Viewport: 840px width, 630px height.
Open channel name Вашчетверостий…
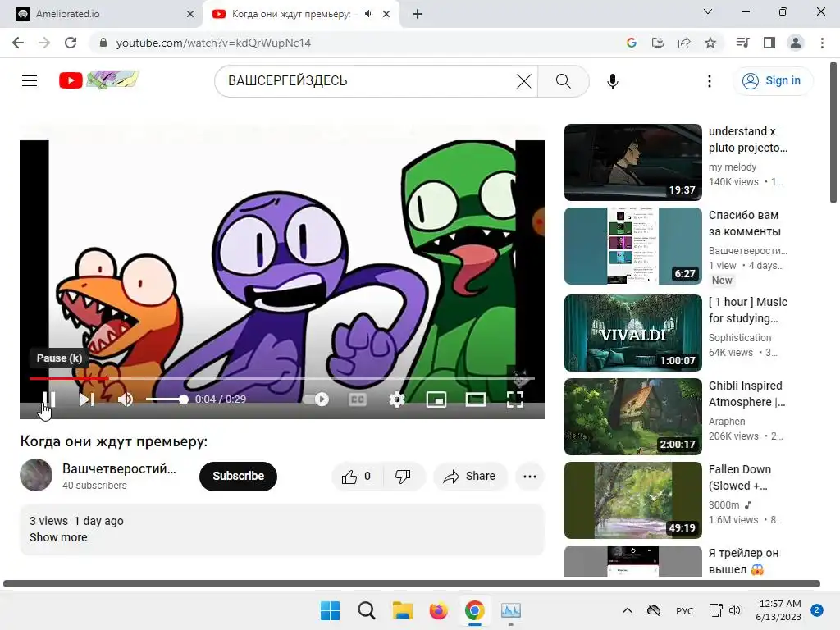tap(119, 468)
